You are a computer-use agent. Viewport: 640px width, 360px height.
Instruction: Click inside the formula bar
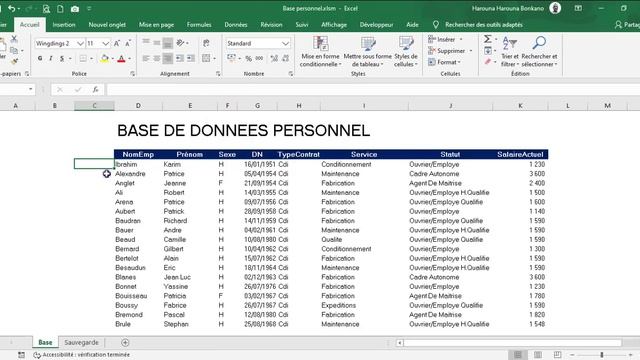[x=372, y=89]
